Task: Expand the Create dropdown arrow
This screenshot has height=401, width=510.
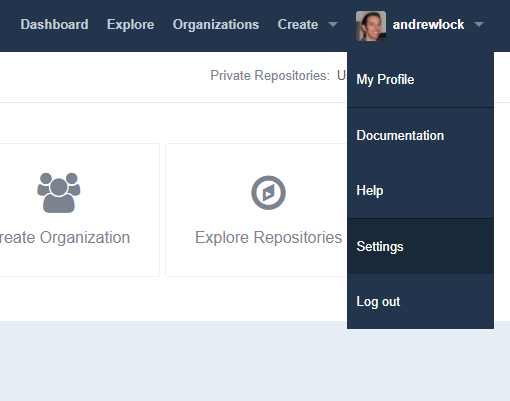Action: coord(333,24)
